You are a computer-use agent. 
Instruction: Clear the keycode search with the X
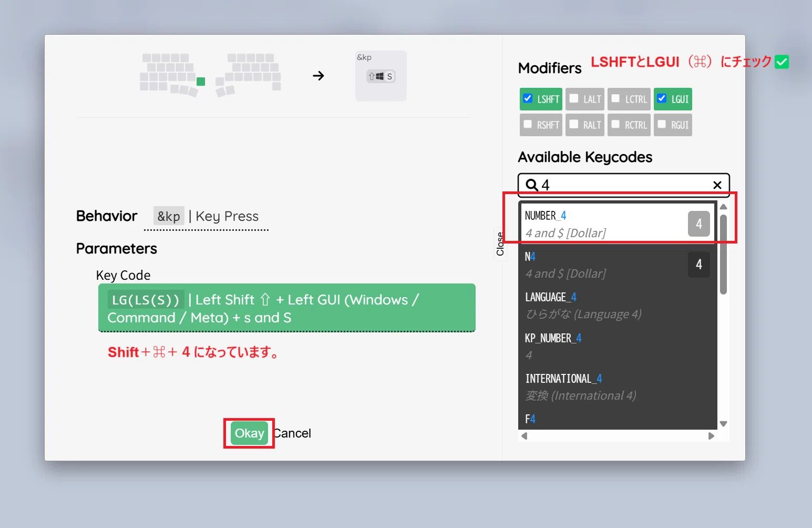click(717, 185)
